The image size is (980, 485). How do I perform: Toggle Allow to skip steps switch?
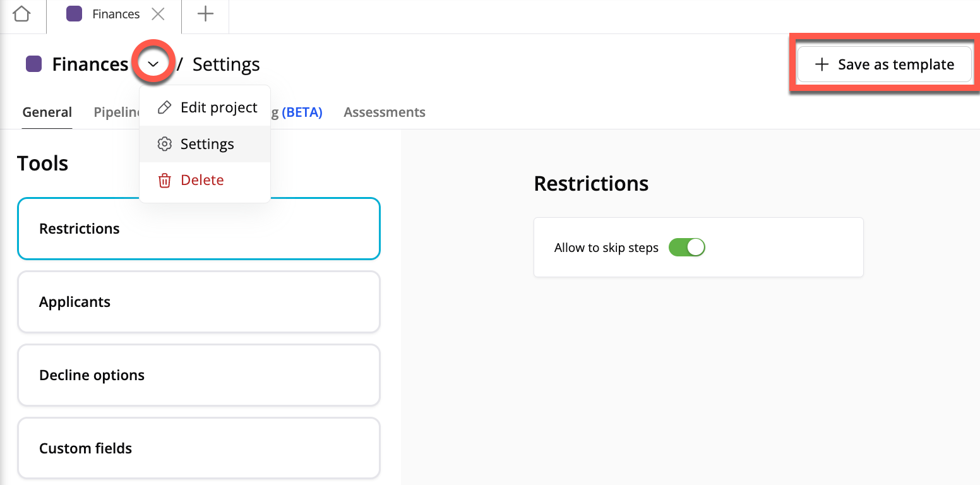(x=686, y=248)
